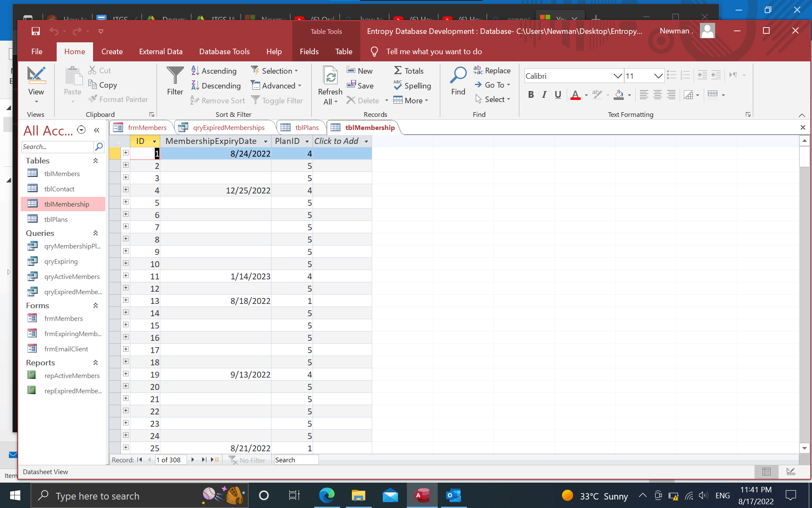Open the Database Tools ribbon tab
812x508 pixels.
point(224,52)
